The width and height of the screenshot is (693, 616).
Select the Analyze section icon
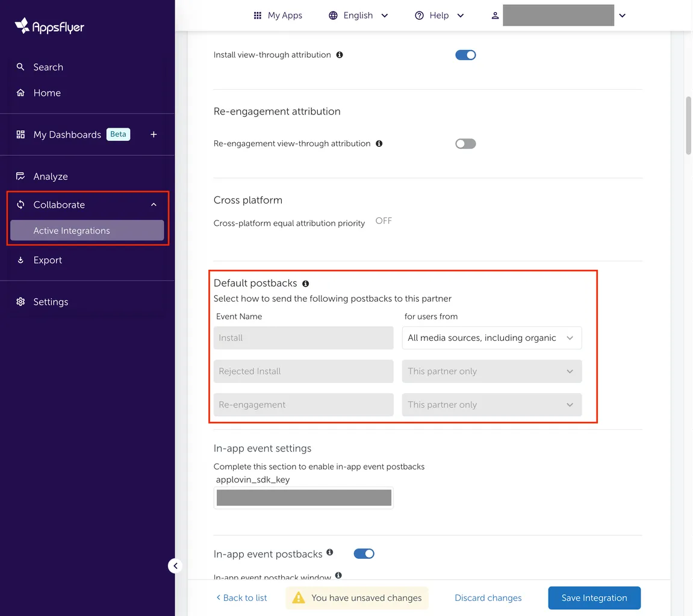21,176
